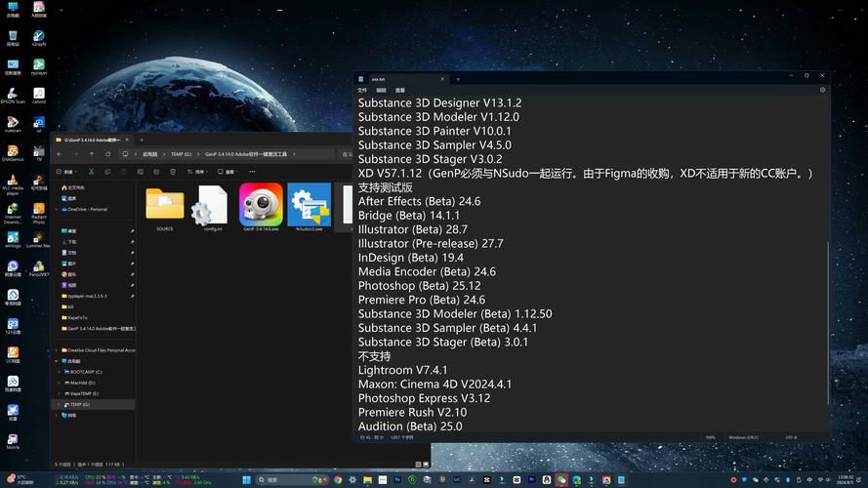
Task: Open Notepad Edit (编辑) menu
Action: (382, 90)
